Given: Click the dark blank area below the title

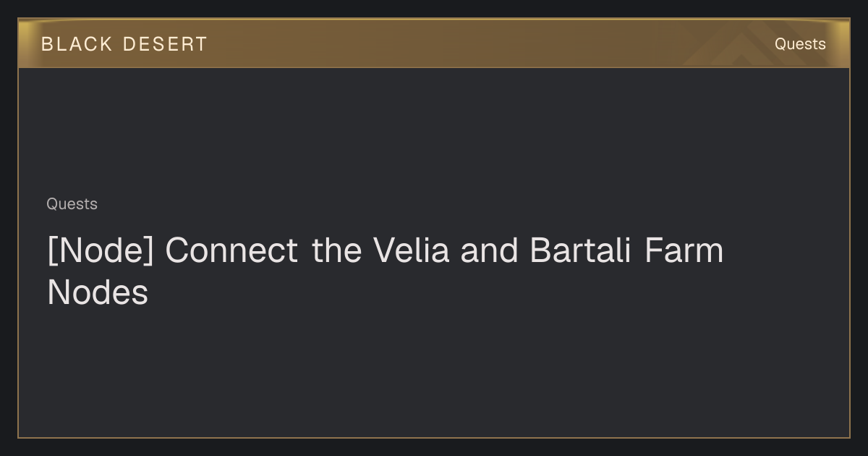Looking at the screenshot, I should (434, 373).
